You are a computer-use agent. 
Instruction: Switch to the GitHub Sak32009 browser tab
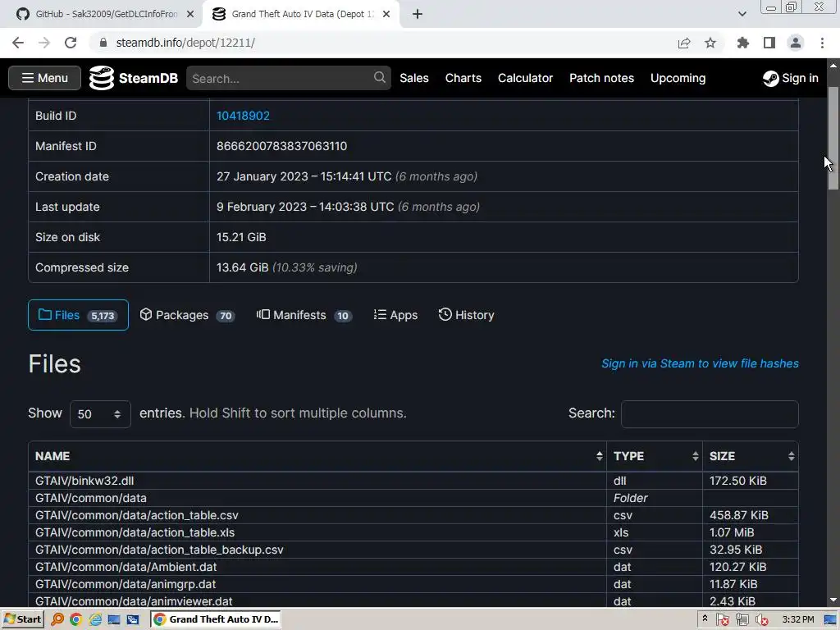coord(100,14)
